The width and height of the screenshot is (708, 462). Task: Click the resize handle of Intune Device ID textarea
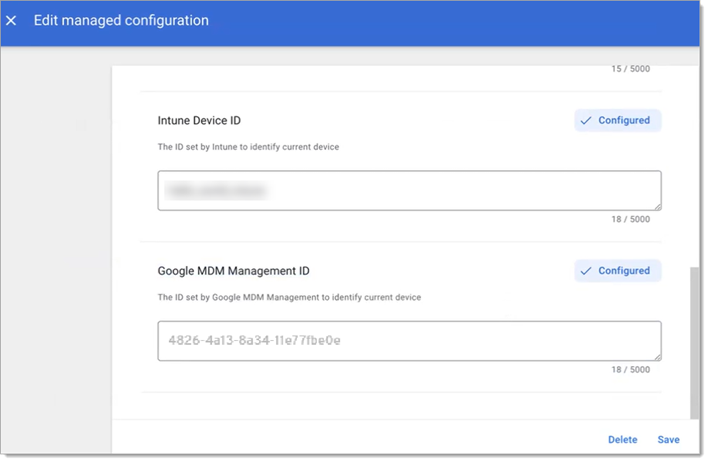pos(656,205)
